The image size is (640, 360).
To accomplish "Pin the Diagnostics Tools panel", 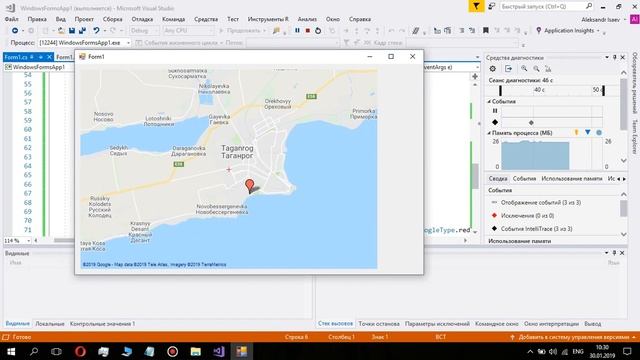I will coord(615,58).
